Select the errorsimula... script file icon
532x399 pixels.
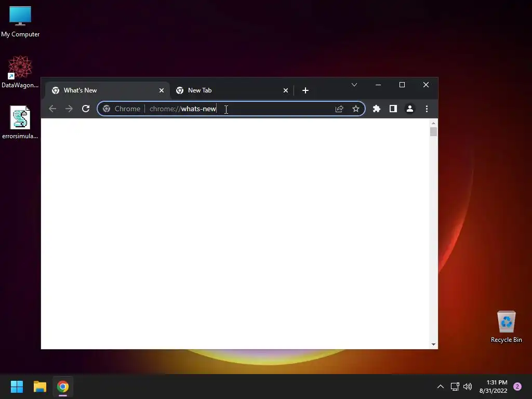20,123
